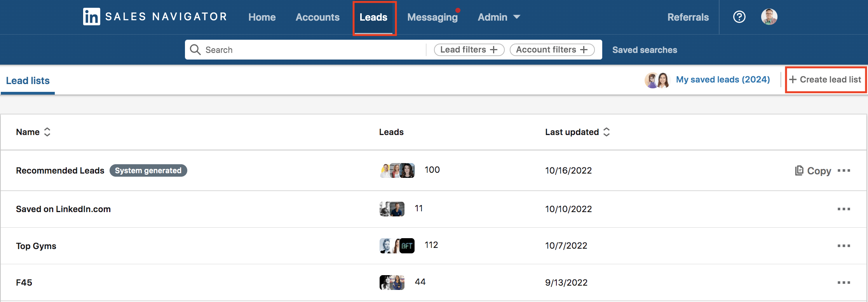This screenshot has width=868, height=302.
Task: Open the Referrals page
Action: [x=688, y=17]
